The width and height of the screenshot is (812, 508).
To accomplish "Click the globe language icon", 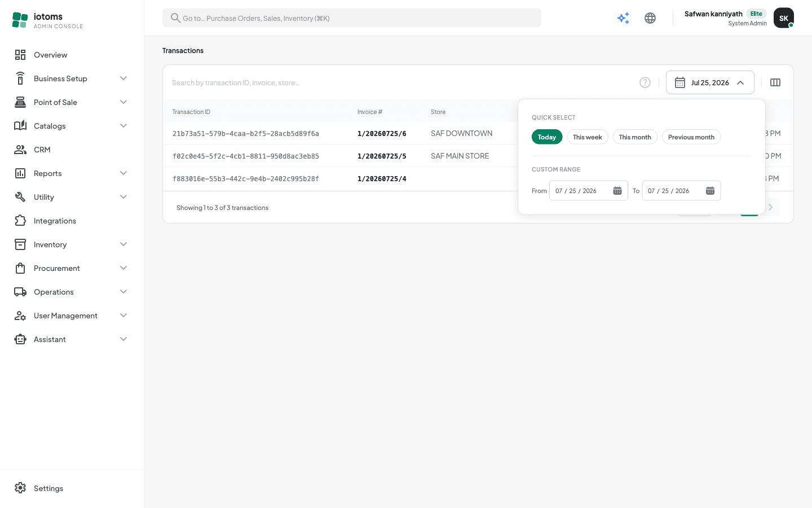I will 650,18.
